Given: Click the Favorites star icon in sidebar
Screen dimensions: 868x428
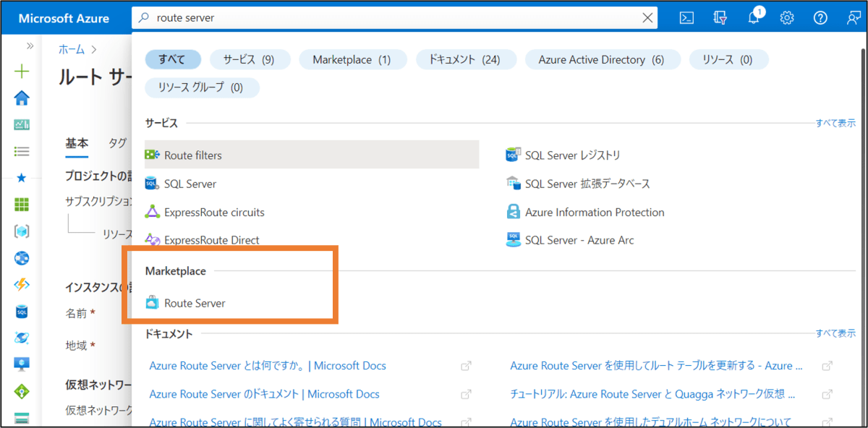Looking at the screenshot, I should 22,178.
